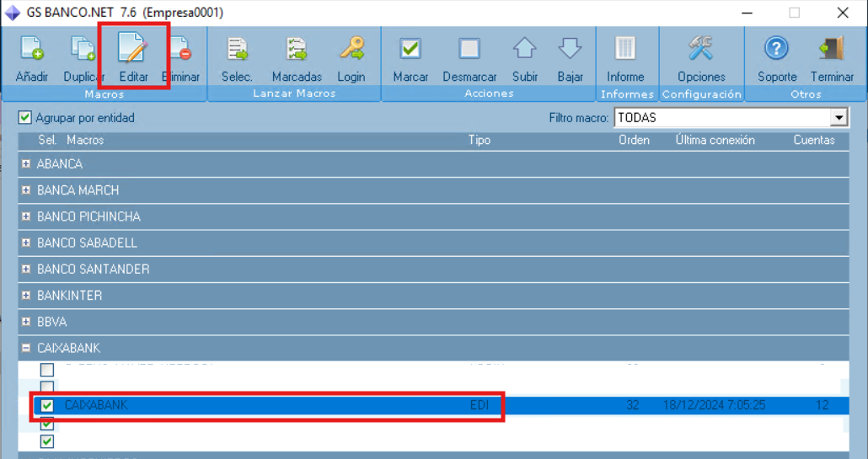
Task: Expand the BBVA group
Action: (26, 322)
